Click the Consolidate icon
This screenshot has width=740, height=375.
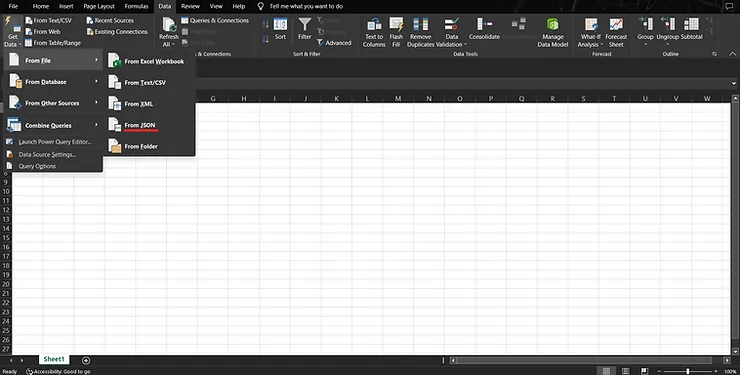pyautogui.click(x=484, y=24)
